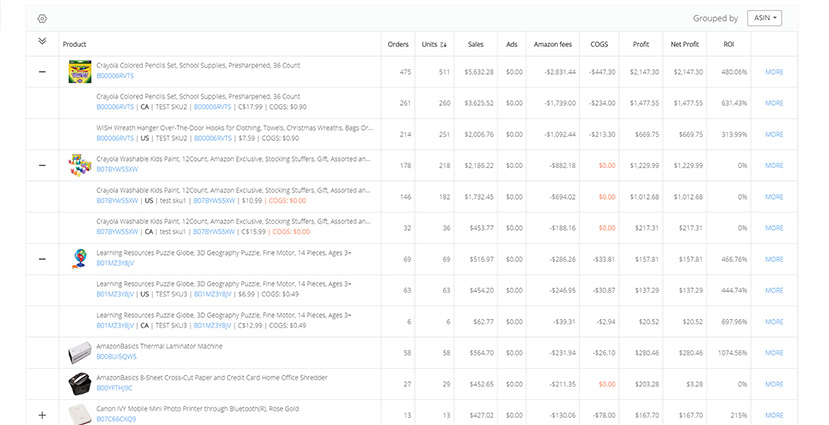Click the $1,229.99 profit value in Kids Paint parent row
The image size is (829, 425).
click(644, 165)
